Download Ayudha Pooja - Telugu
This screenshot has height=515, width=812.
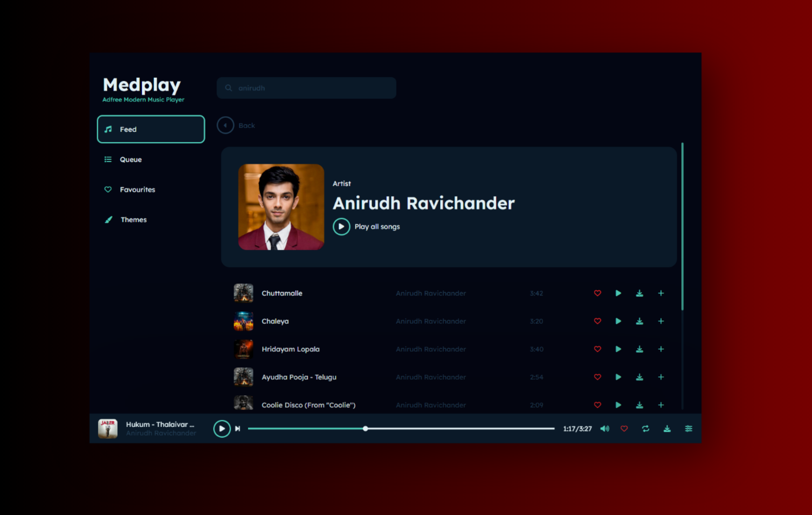click(639, 377)
